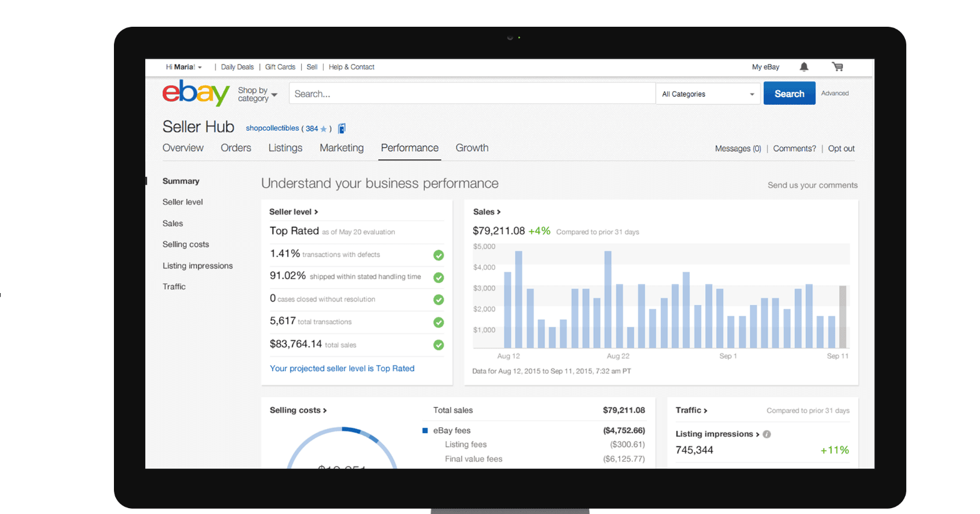This screenshot has height=514, width=980.
Task: Switch to the Marketing tab
Action: (342, 148)
